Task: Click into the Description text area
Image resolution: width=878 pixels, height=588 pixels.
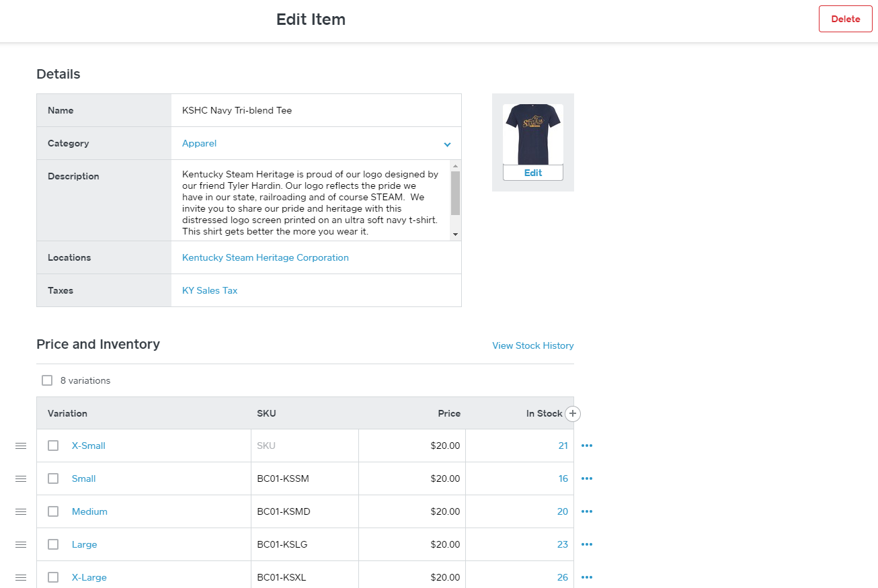Action: (311, 200)
